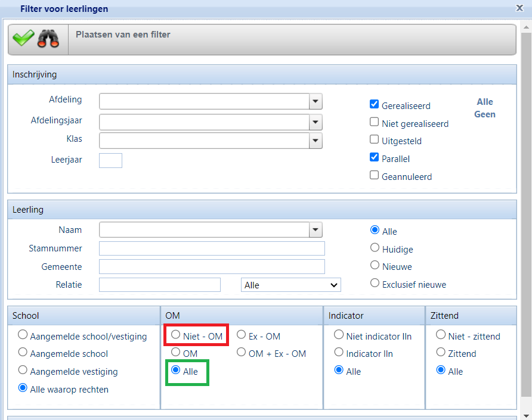Select the Niet - OM radio button

pos(176,335)
